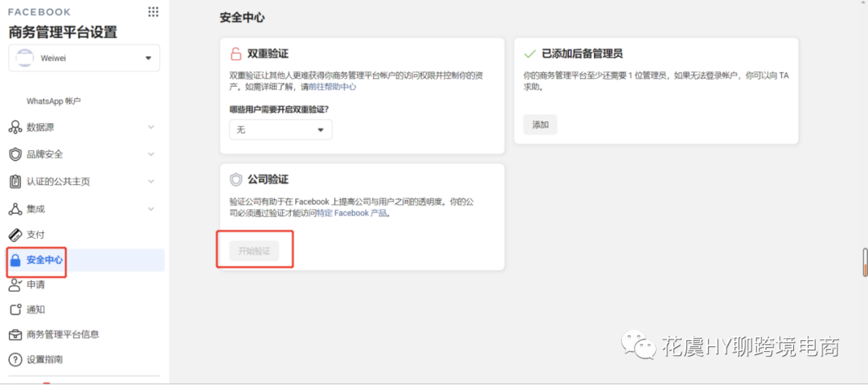Open the apps grid icon beside Facebook logo
This screenshot has height=385, width=868.
coord(154,11)
